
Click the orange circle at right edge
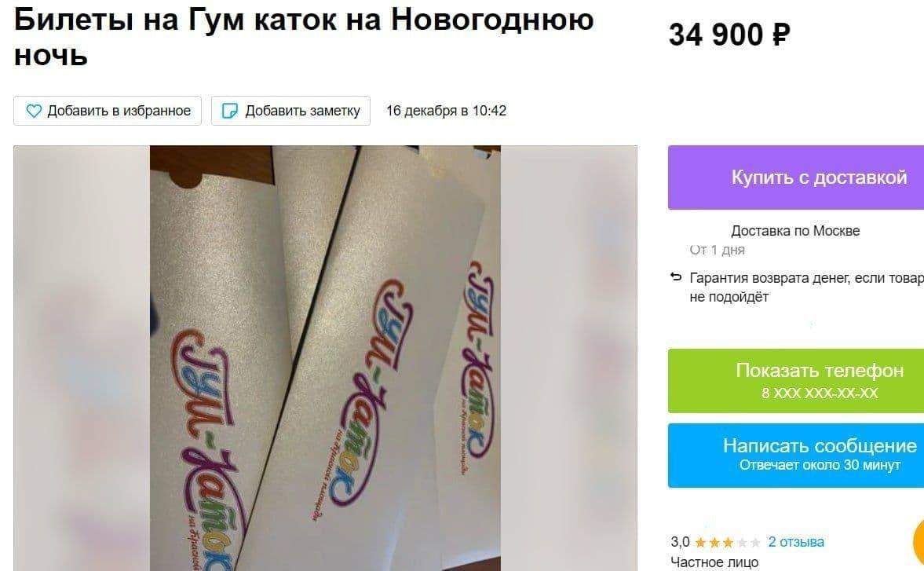pos(918,541)
